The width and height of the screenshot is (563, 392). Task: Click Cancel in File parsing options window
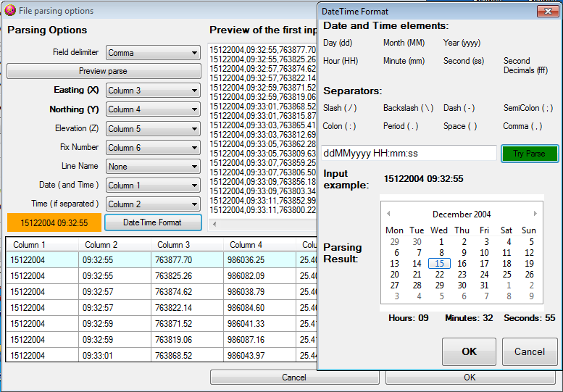(294, 378)
